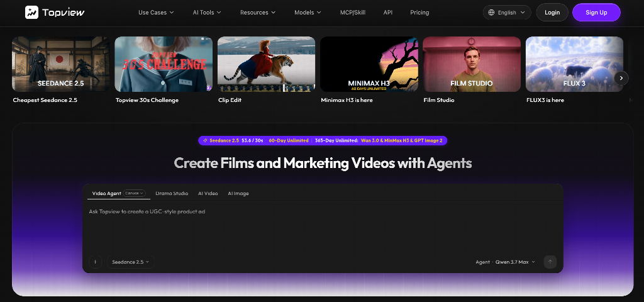Click the FLUX 3 thumbnail

tap(574, 64)
